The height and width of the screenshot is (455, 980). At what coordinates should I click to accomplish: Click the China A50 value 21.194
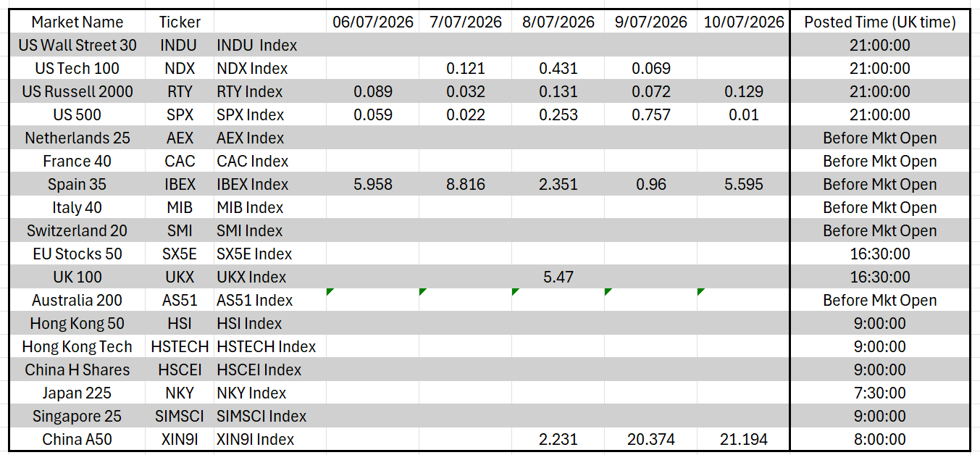[743, 439]
